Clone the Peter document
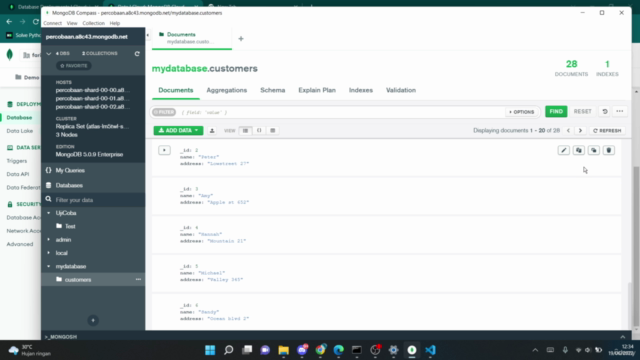The width and height of the screenshot is (640, 360). (594, 150)
